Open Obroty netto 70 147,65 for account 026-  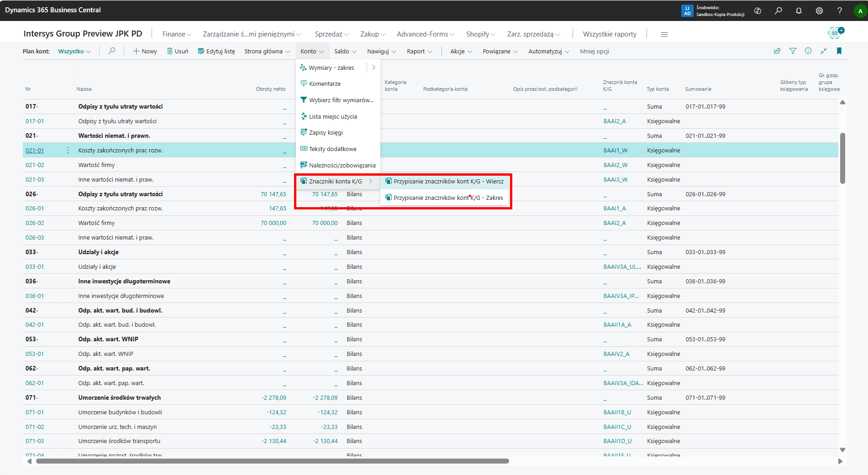coord(274,194)
